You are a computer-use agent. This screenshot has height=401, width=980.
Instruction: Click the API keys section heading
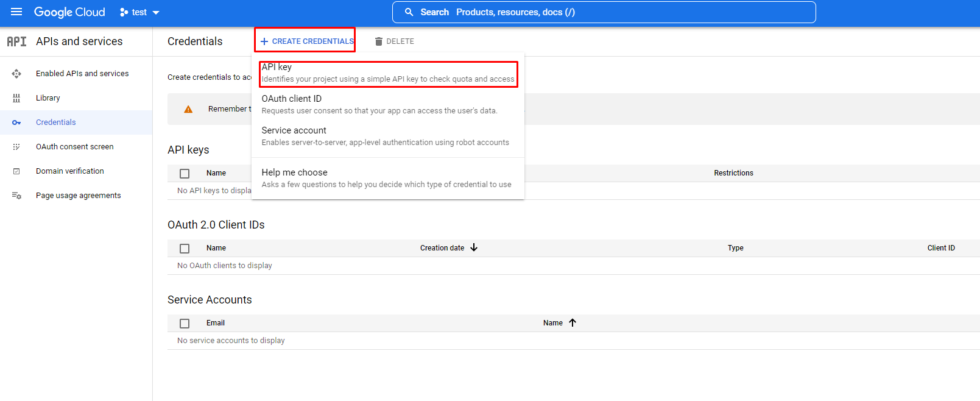point(188,150)
